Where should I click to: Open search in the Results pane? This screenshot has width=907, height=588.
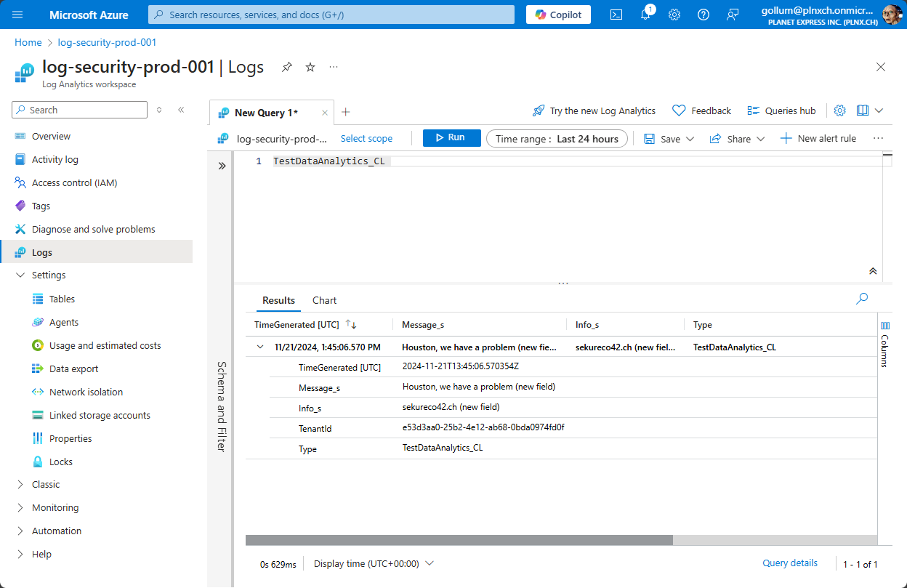861,298
